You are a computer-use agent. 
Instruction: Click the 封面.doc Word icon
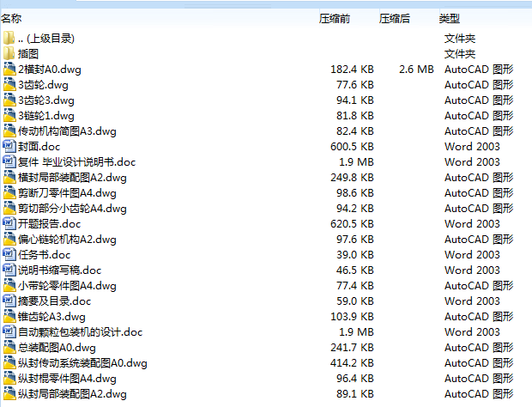click(x=9, y=146)
